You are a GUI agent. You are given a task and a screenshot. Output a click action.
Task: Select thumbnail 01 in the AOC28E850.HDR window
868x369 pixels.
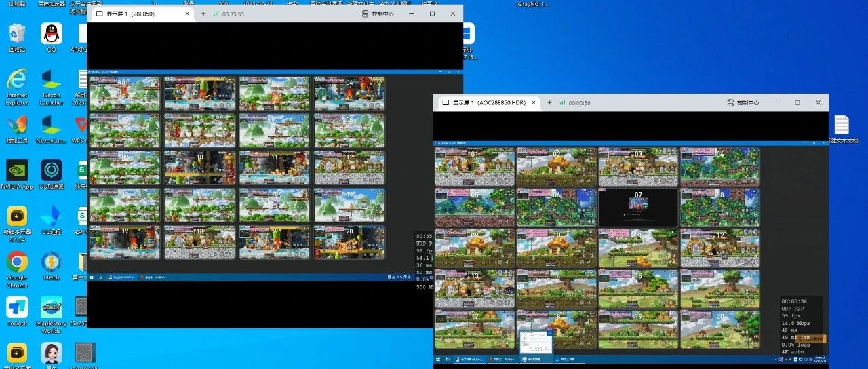coord(475,167)
